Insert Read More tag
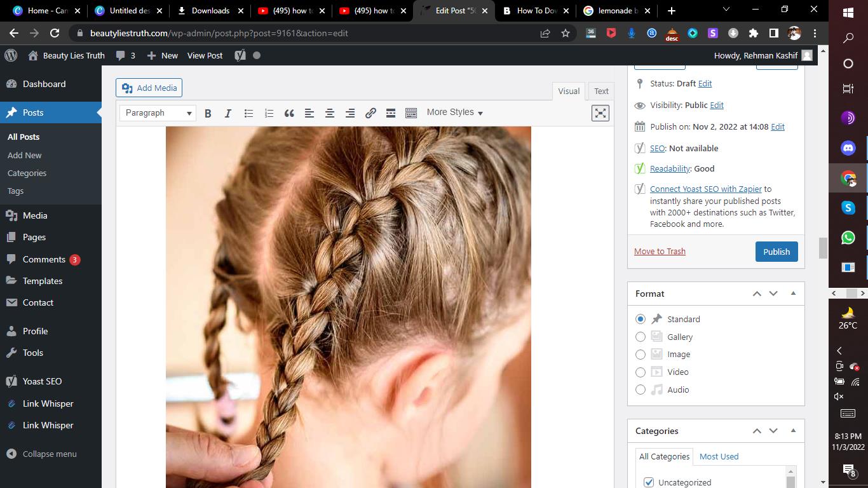Viewport: 868px width, 488px height. pyautogui.click(x=391, y=113)
